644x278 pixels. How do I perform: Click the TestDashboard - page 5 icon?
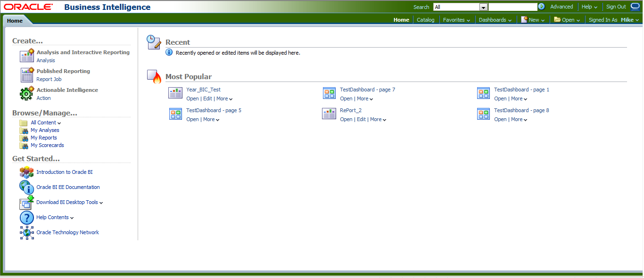point(175,114)
